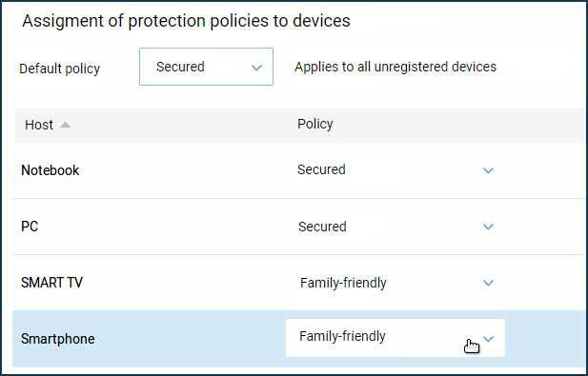Viewport: 588px width, 376px height.
Task: Expand the SMART TV policy chevron
Action: [x=488, y=283]
